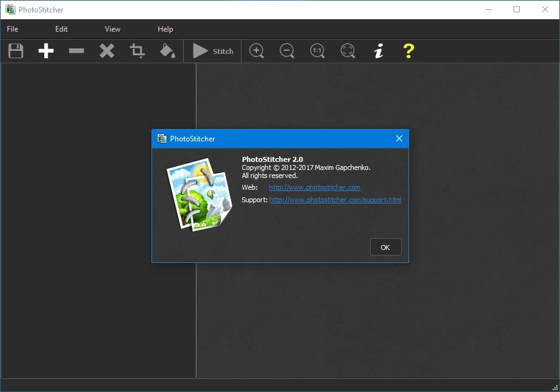Open the photostitcher.com web link
This screenshot has height=392, width=560.
(x=314, y=187)
